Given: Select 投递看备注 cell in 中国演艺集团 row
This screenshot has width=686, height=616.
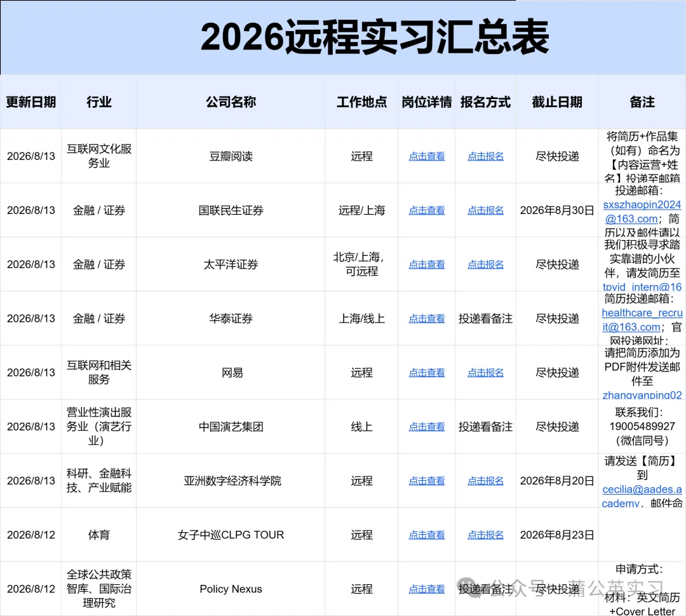Looking at the screenshot, I should point(486,427).
